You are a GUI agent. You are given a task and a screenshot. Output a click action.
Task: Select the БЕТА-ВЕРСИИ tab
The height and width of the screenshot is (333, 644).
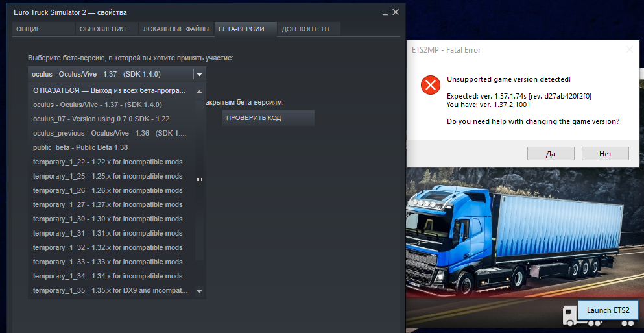click(246, 29)
